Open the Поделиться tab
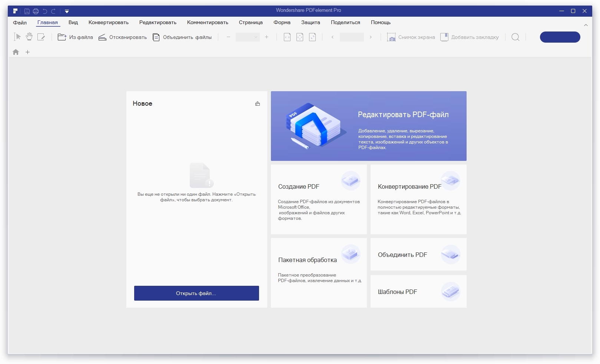The width and height of the screenshot is (600, 364). click(345, 23)
